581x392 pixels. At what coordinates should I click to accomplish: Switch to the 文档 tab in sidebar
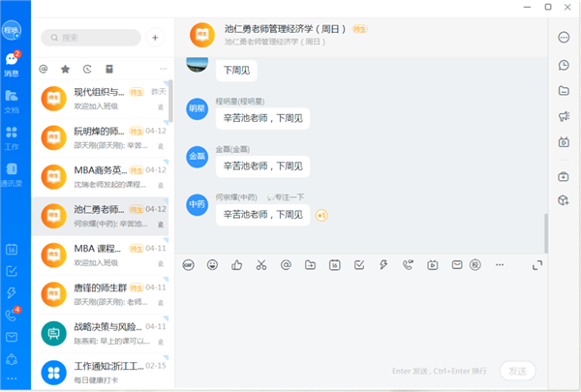(x=12, y=100)
